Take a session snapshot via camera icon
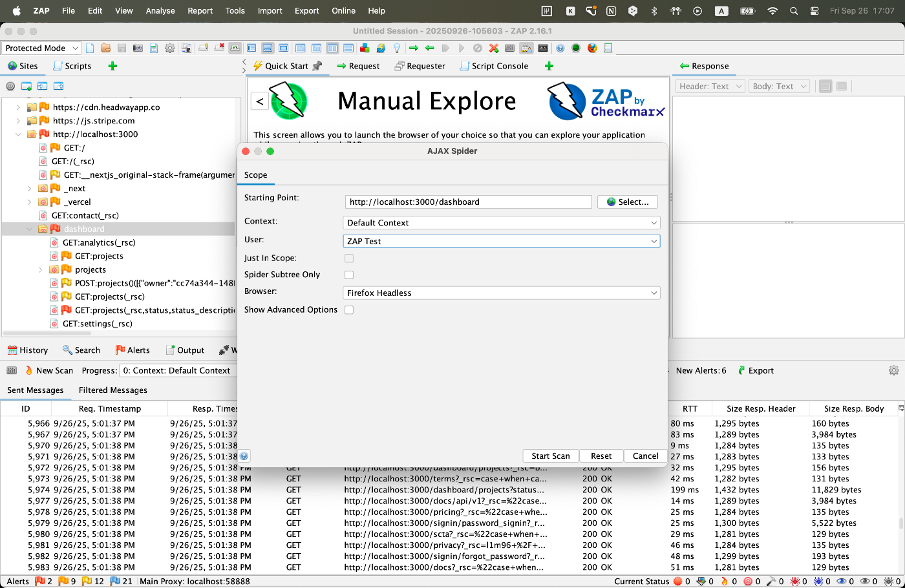 (138, 48)
